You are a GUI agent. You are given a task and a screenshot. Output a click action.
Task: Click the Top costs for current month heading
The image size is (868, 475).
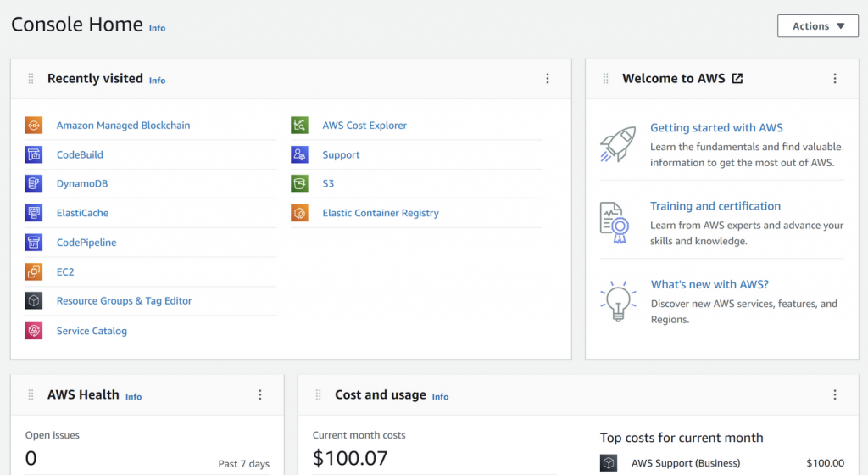pyautogui.click(x=682, y=438)
